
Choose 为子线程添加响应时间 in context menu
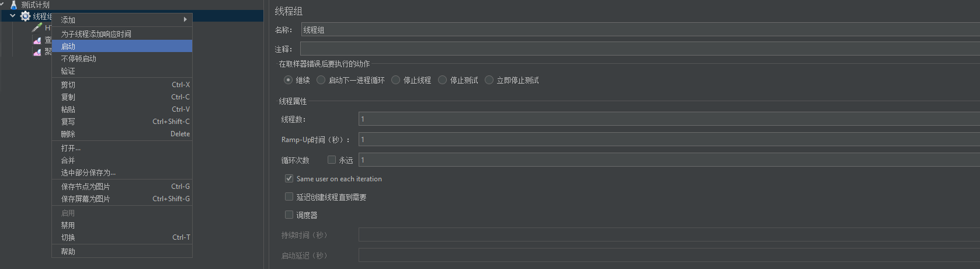click(x=122, y=34)
